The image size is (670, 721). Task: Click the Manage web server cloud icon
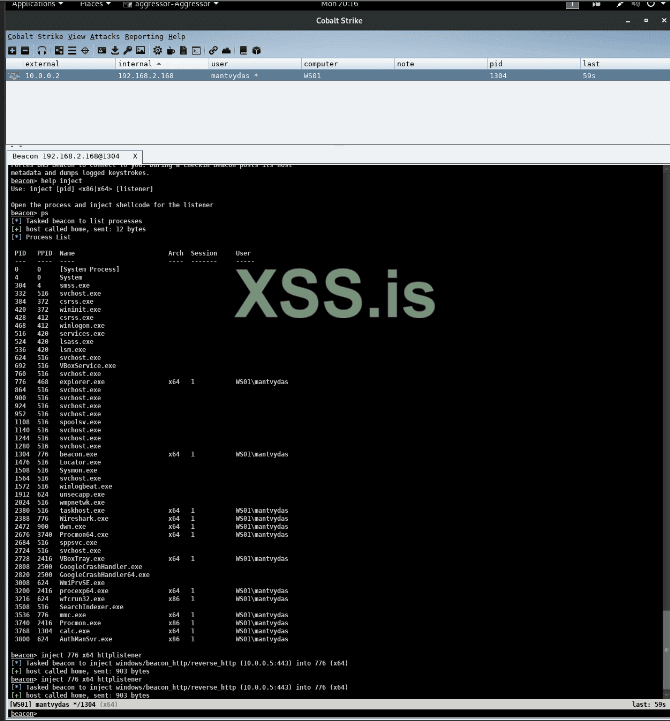(226, 51)
